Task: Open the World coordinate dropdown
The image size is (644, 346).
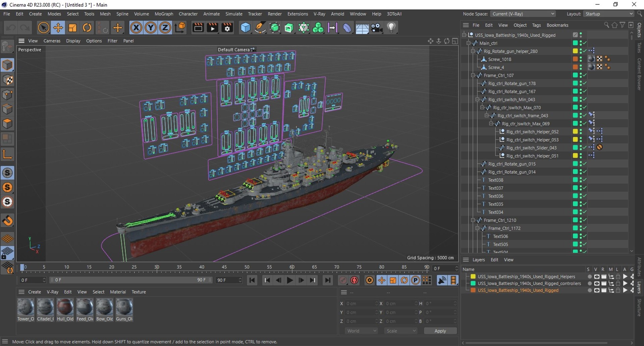Action: (x=361, y=331)
